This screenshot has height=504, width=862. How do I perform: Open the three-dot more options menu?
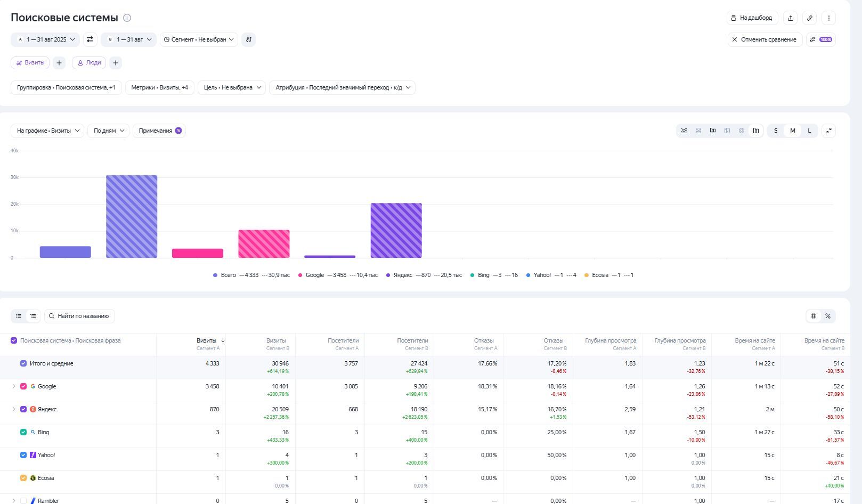pos(828,18)
